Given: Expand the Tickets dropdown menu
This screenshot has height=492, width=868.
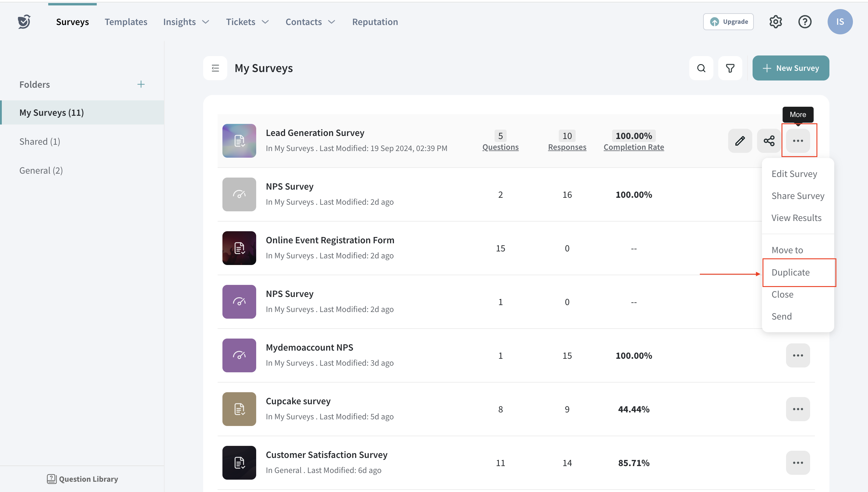Looking at the screenshot, I should click(247, 22).
